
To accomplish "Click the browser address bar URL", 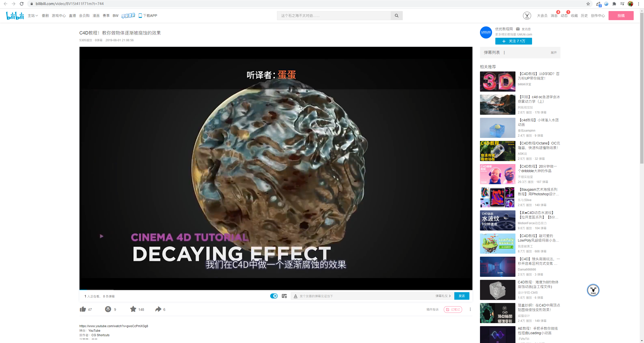I will click(x=70, y=4).
